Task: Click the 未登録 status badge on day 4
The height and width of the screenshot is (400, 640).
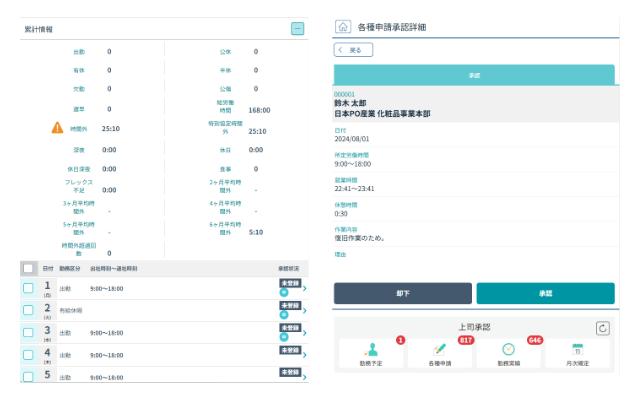Action: (290, 350)
